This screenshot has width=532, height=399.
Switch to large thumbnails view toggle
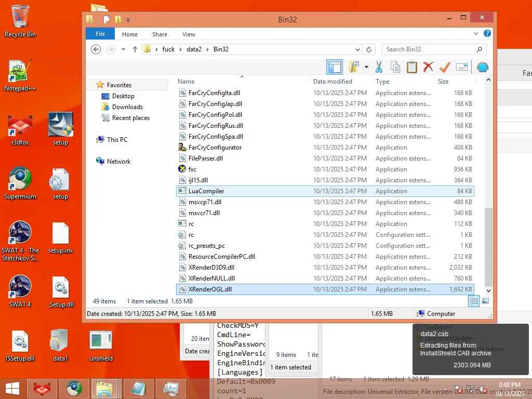[485, 301]
